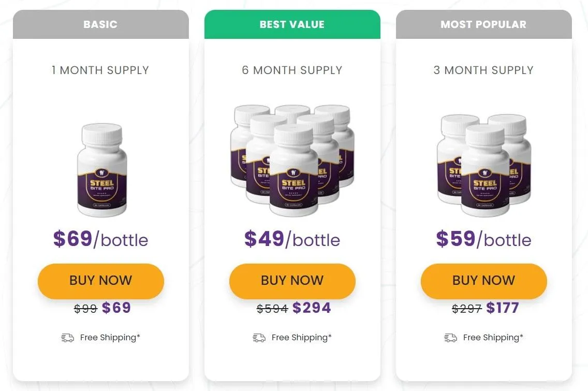The height and width of the screenshot is (391, 588).
Task: Select the three-bottle bundle image
Action: [x=483, y=166]
